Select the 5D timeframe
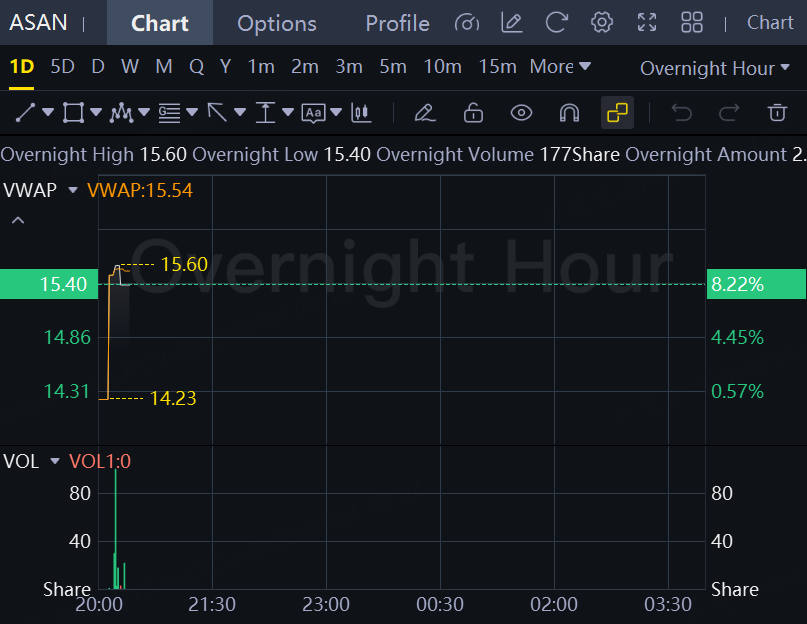 (62, 67)
